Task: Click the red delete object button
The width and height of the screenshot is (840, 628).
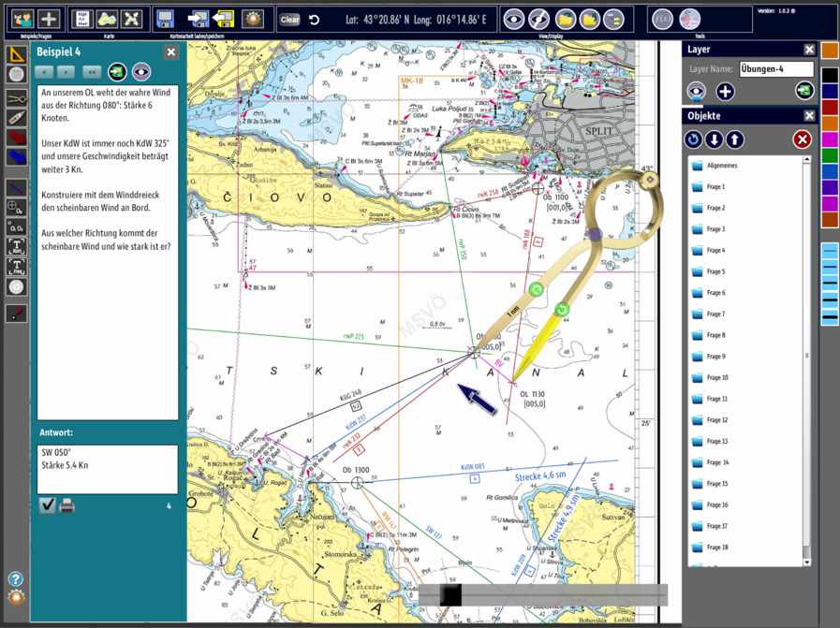Action: click(x=802, y=139)
